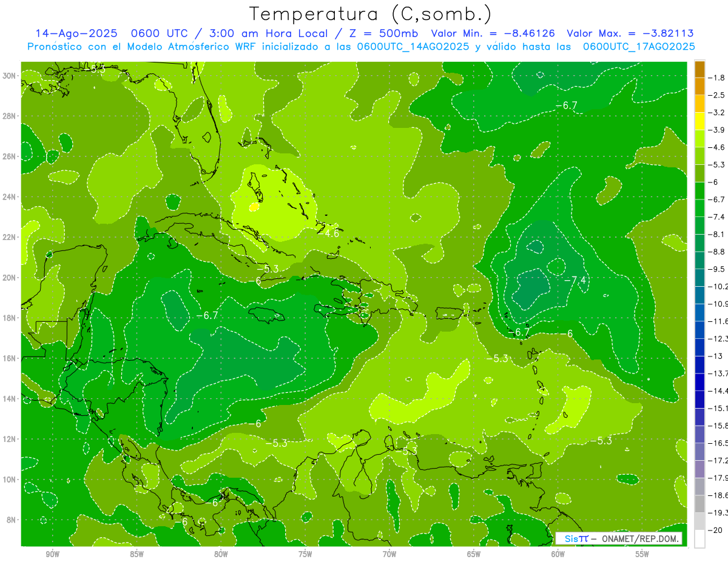Click the '-2.5' colorbar value
This screenshot has height=562, width=728.
[x=717, y=95]
